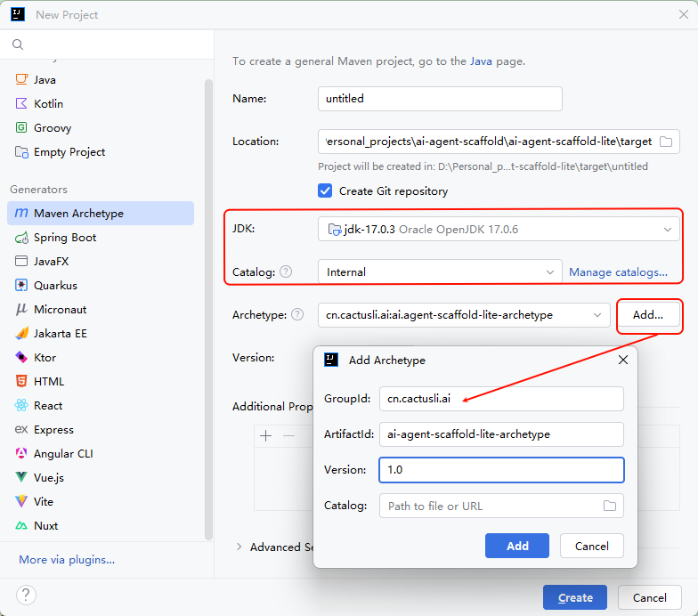
Task: Open the Catalog dropdown set to Internal
Action: click(x=440, y=272)
